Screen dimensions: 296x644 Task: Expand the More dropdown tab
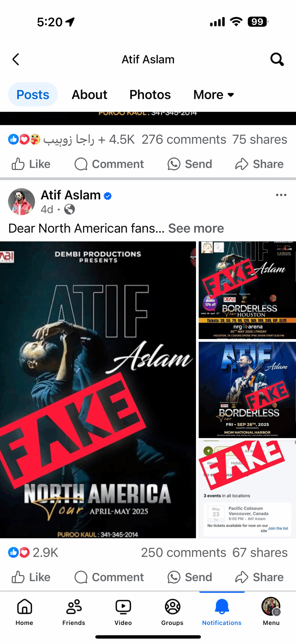click(x=214, y=95)
